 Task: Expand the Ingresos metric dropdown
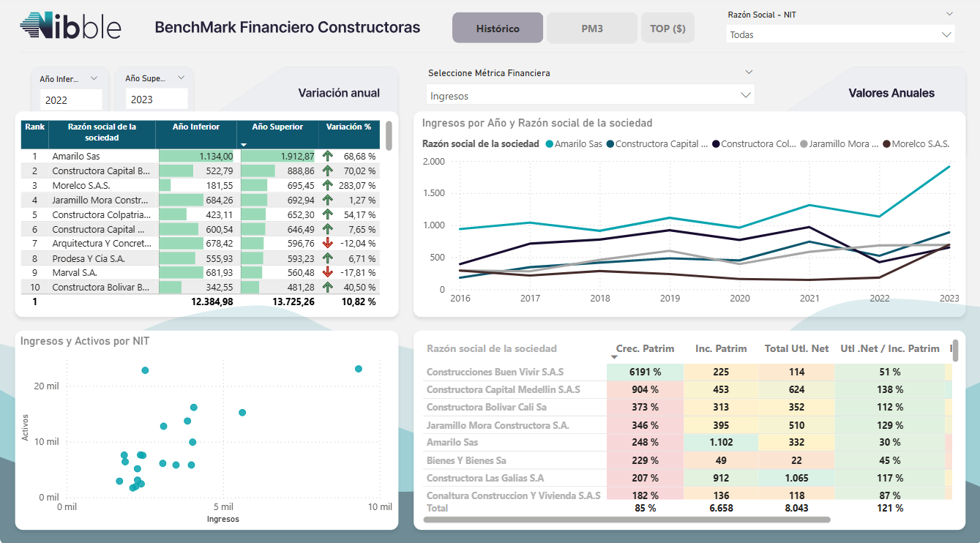pos(745,95)
